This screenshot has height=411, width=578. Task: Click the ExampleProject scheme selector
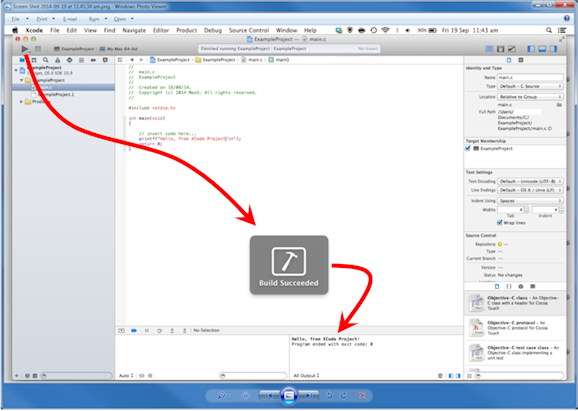(73, 49)
